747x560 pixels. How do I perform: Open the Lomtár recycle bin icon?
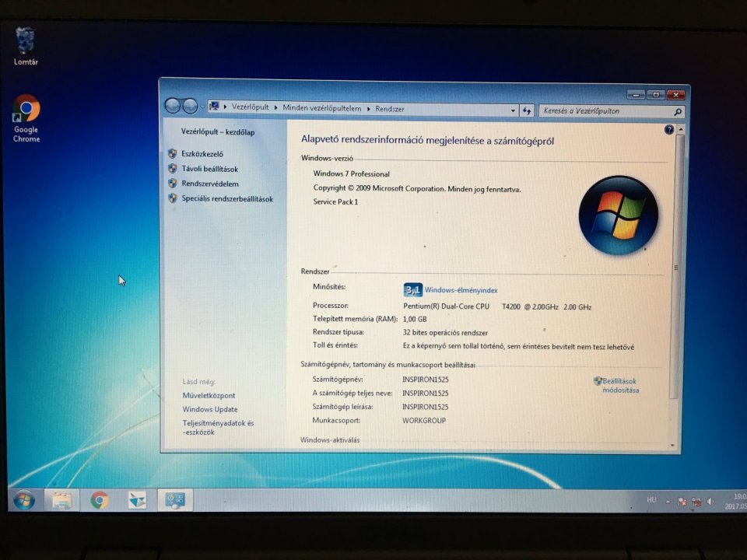(25, 46)
